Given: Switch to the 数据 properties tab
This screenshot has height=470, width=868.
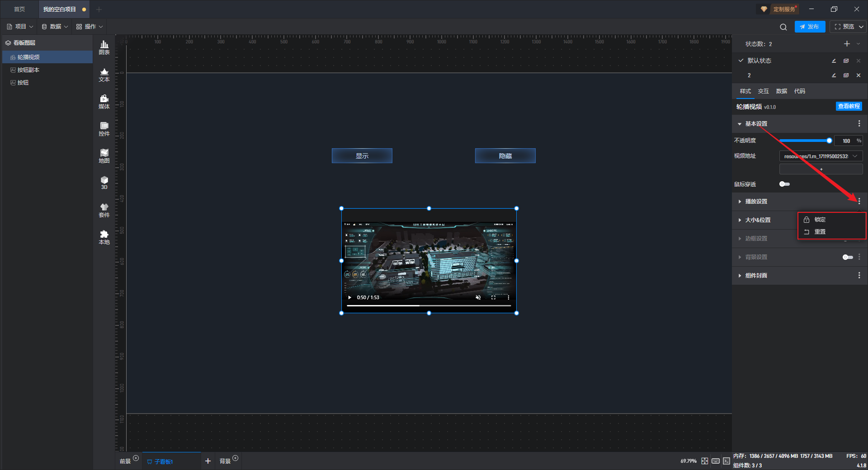Looking at the screenshot, I should click(781, 91).
